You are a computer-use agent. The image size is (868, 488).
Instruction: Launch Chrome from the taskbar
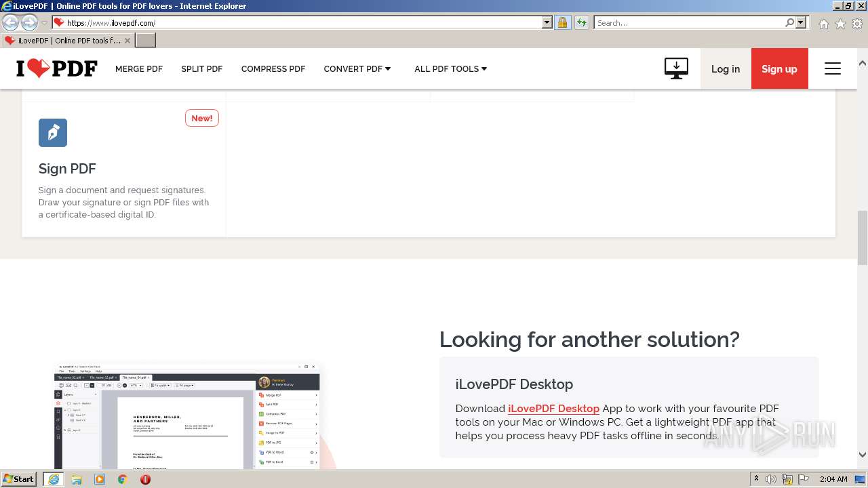tap(123, 479)
